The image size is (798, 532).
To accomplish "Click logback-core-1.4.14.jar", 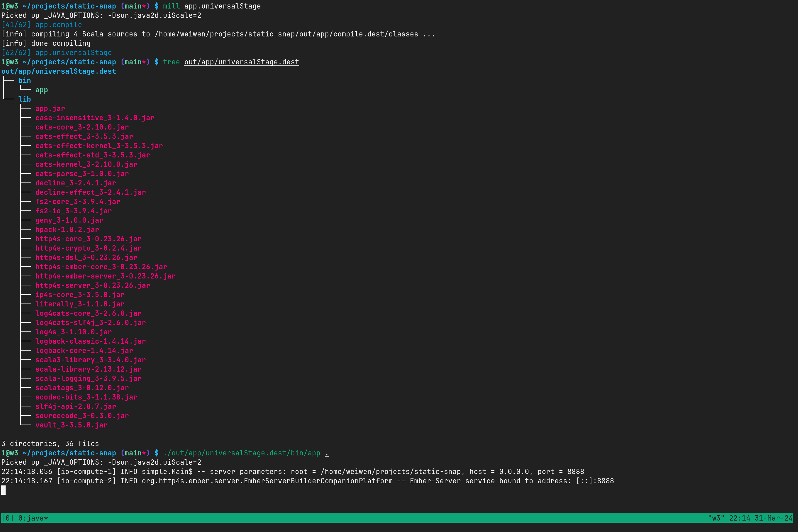I will pos(84,351).
